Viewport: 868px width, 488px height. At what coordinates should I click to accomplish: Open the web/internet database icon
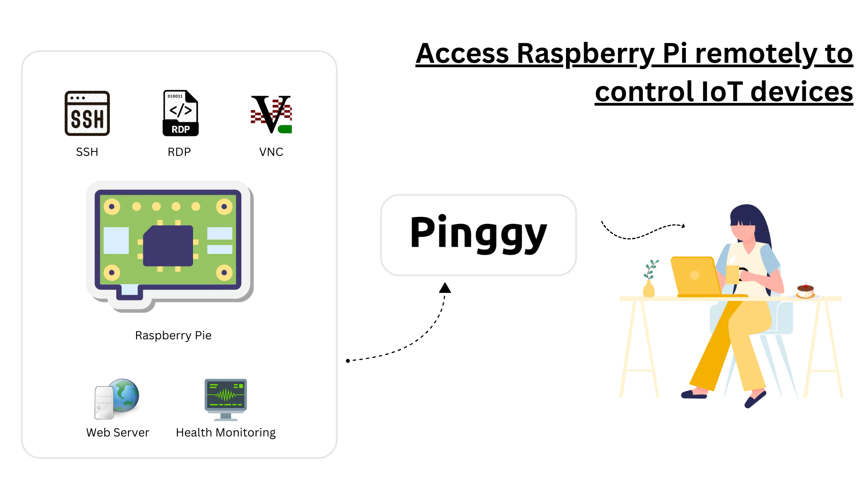coord(118,399)
